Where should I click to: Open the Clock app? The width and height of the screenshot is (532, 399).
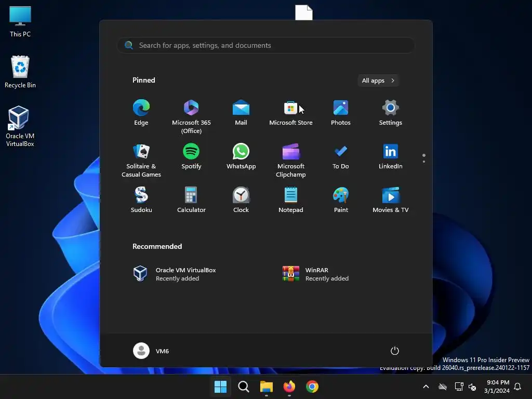(x=241, y=200)
